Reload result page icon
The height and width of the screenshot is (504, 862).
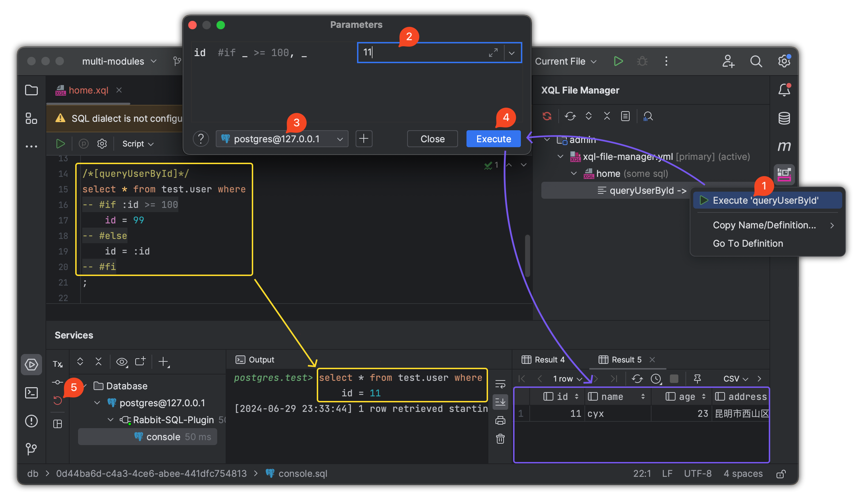(x=637, y=379)
